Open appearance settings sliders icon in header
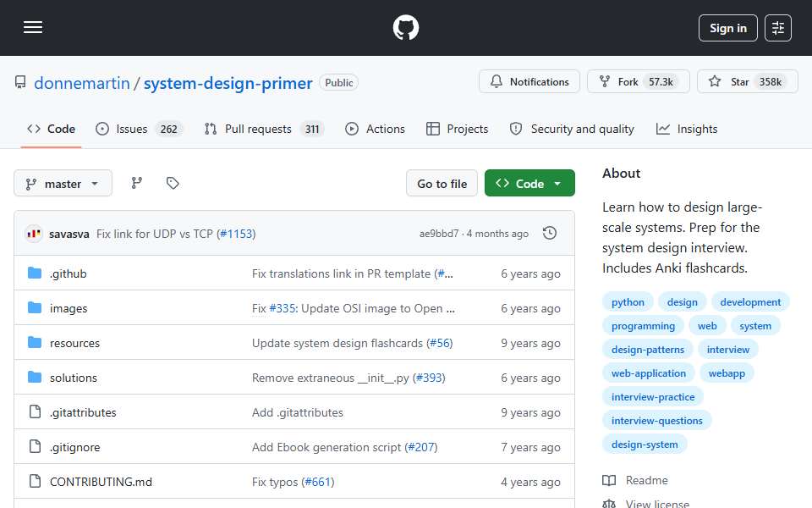Screen dimensions: 812x508 778,28
